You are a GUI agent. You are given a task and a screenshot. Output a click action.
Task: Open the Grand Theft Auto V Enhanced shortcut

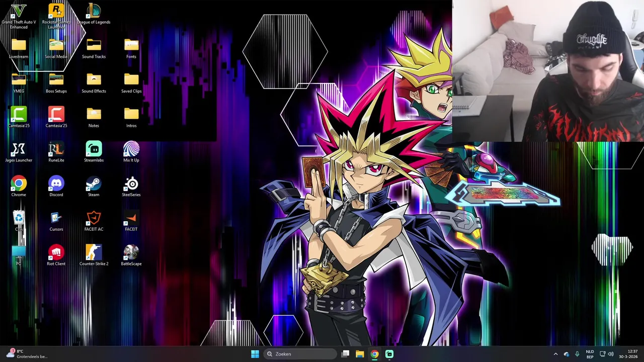19,16
